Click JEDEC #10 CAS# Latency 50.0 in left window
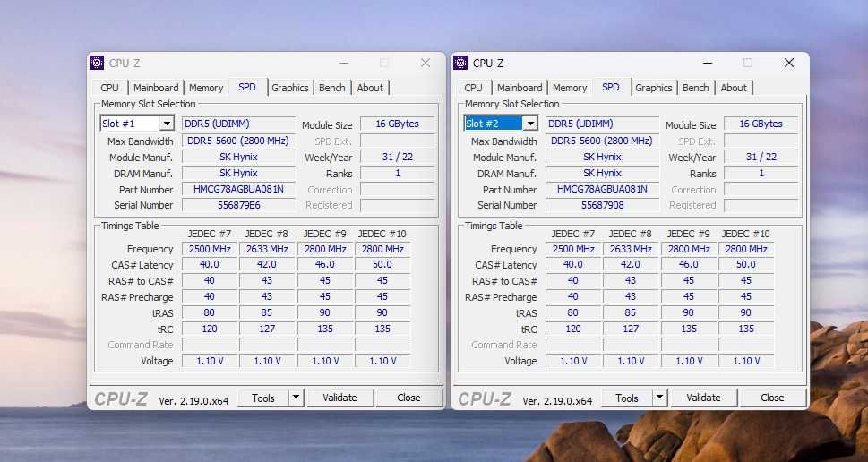868x462 pixels. click(382, 264)
